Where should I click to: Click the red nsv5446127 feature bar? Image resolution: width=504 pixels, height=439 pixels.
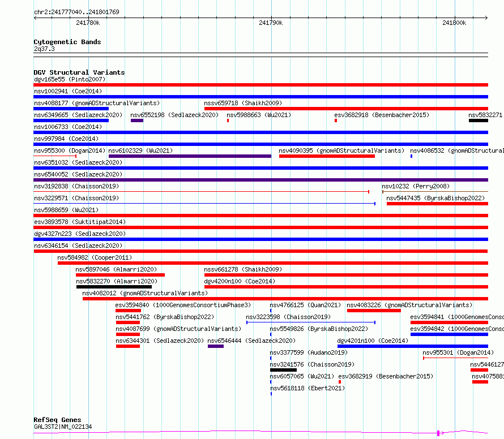[x=479, y=371]
